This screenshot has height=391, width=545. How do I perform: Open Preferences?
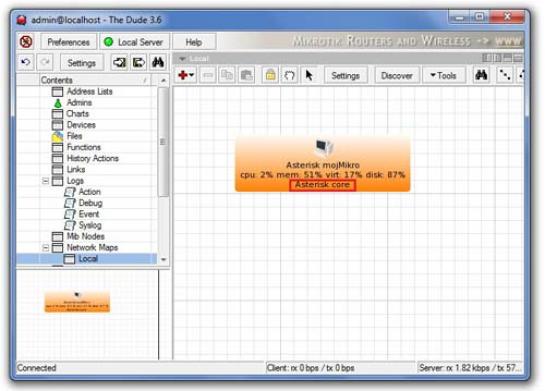tap(68, 42)
